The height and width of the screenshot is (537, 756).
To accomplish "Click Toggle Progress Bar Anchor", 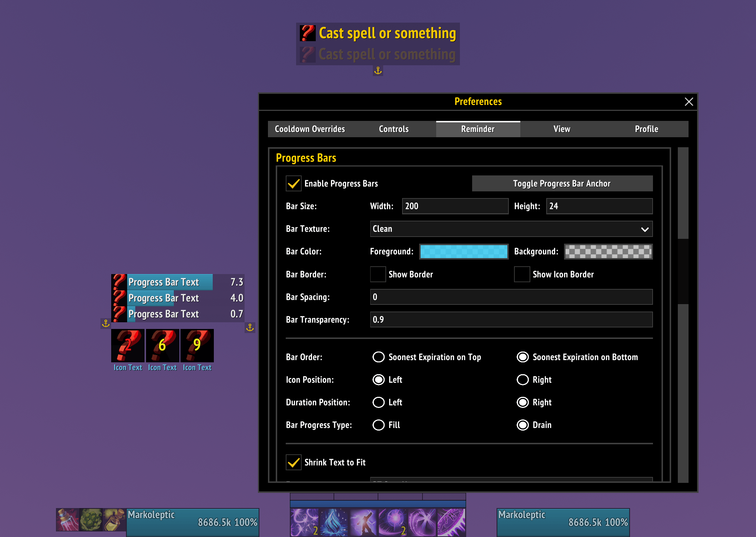I will (562, 183).
